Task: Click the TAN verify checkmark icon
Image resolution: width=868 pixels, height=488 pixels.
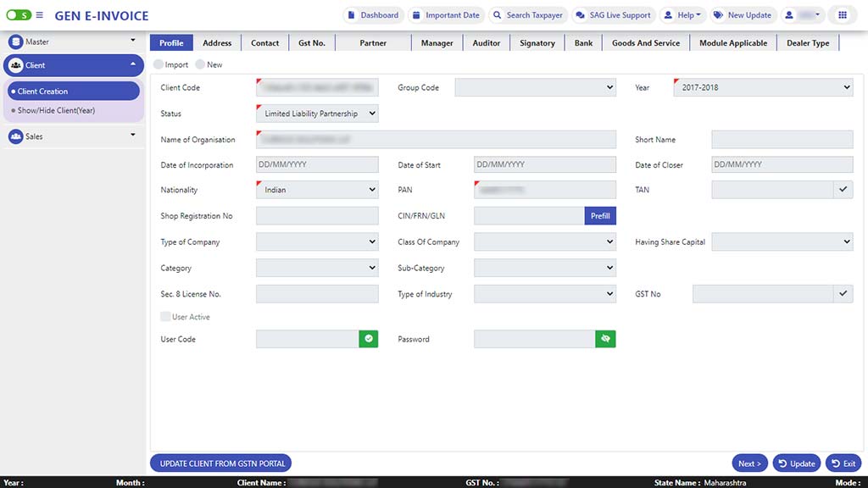Action: [x=843, y=190]
